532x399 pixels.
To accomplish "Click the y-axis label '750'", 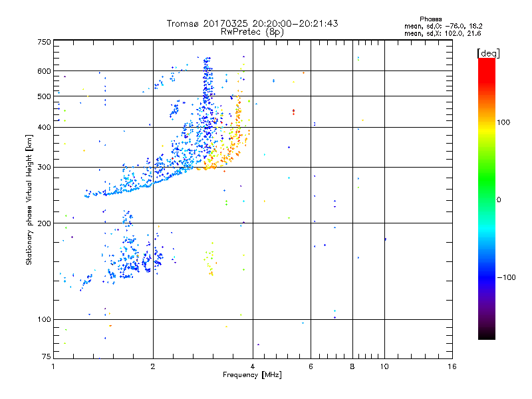I will [x=44, y=42].
